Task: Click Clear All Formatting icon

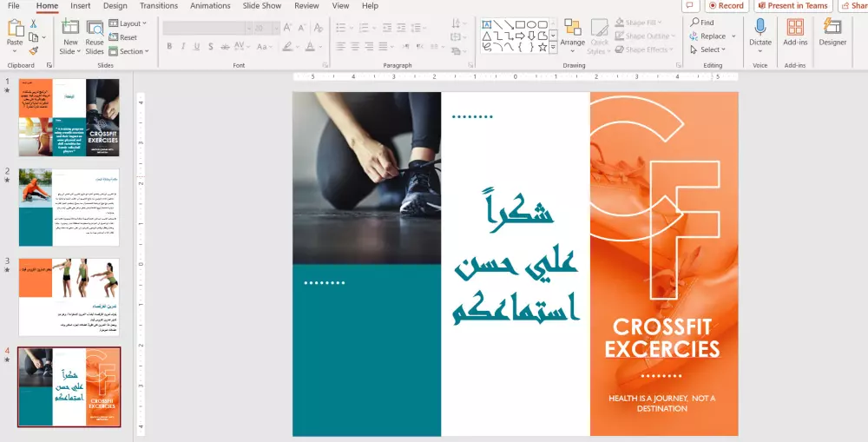Action: click(x=319, y=28)
